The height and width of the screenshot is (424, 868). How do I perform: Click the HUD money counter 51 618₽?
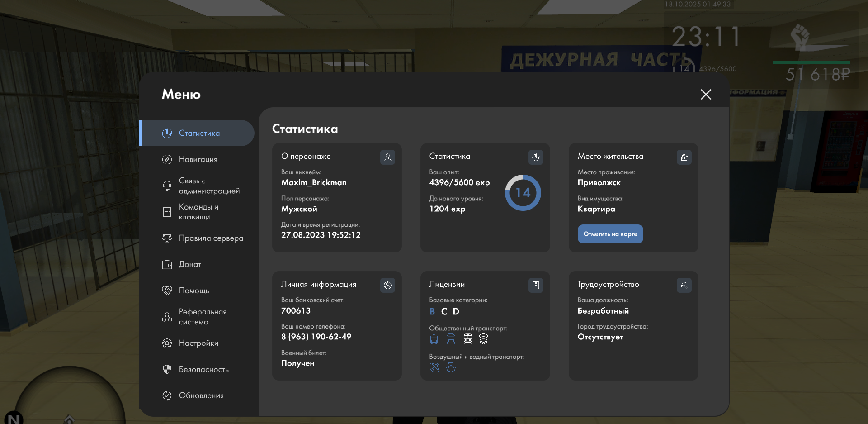point(817,74)
